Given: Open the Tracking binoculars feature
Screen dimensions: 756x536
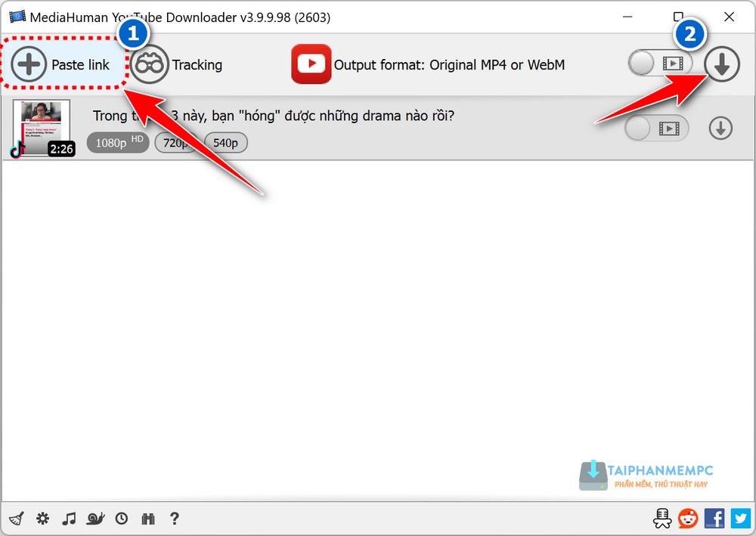Looking at the screenshot, I should (177, 65).
